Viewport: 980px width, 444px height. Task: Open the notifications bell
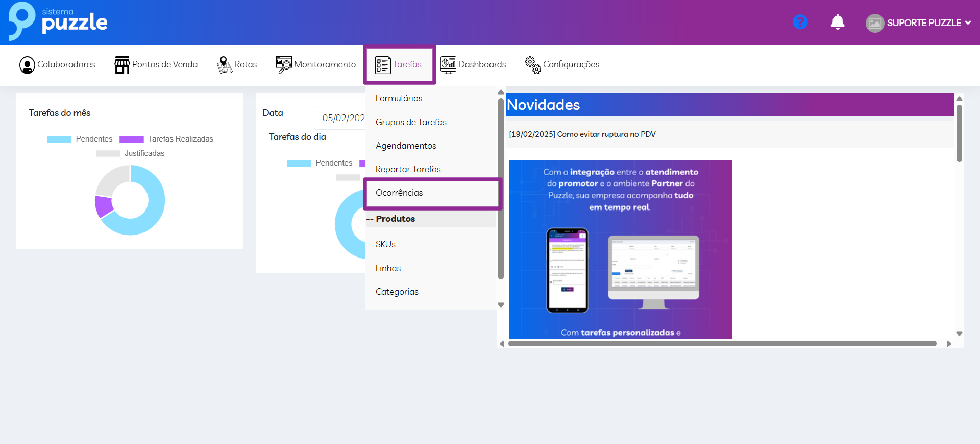point(837,22)
